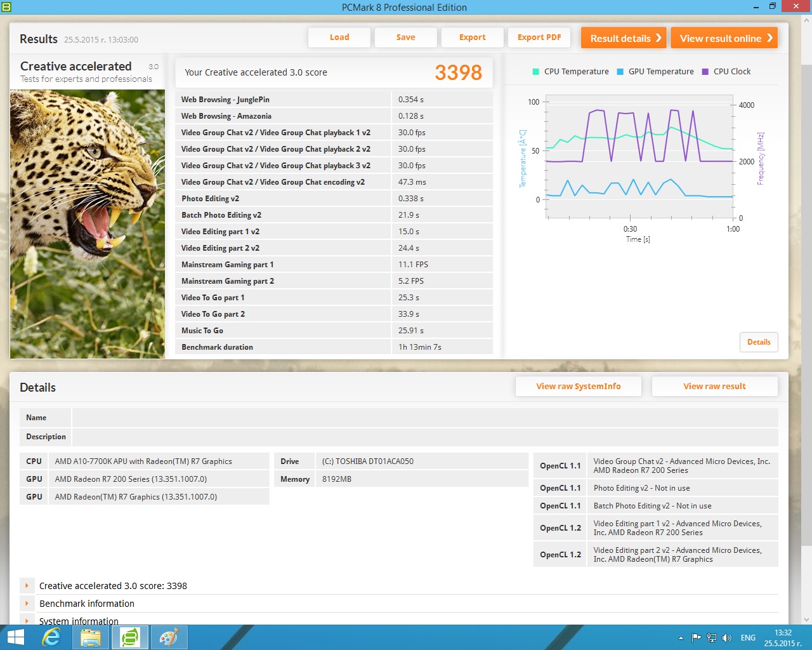Click View result online
The height and width of the screenshot is (650, 812).
724,38
